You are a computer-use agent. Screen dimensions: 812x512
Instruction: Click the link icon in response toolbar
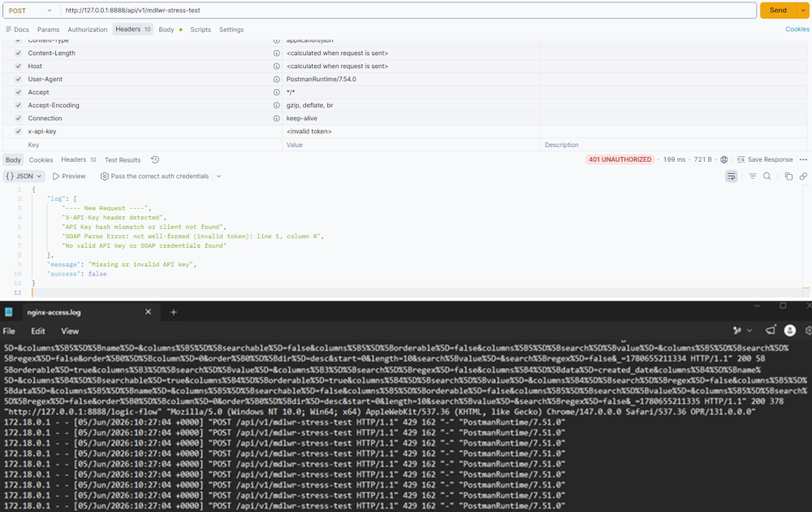(803, 176)
